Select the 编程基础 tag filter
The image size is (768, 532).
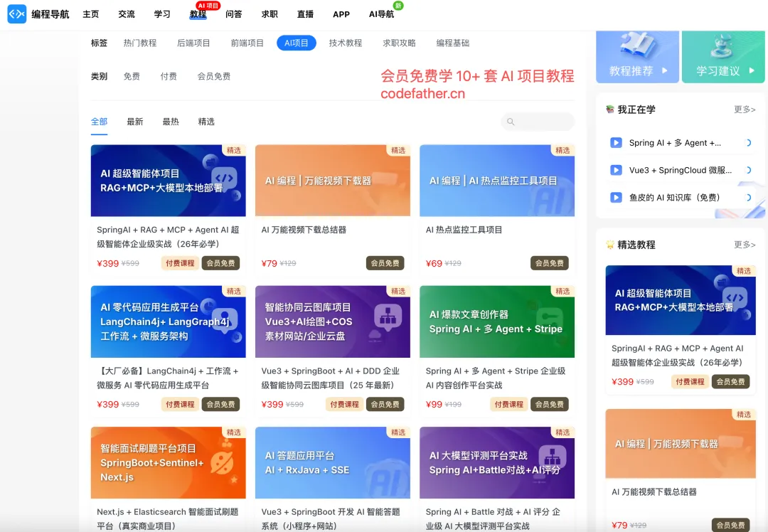452,43
